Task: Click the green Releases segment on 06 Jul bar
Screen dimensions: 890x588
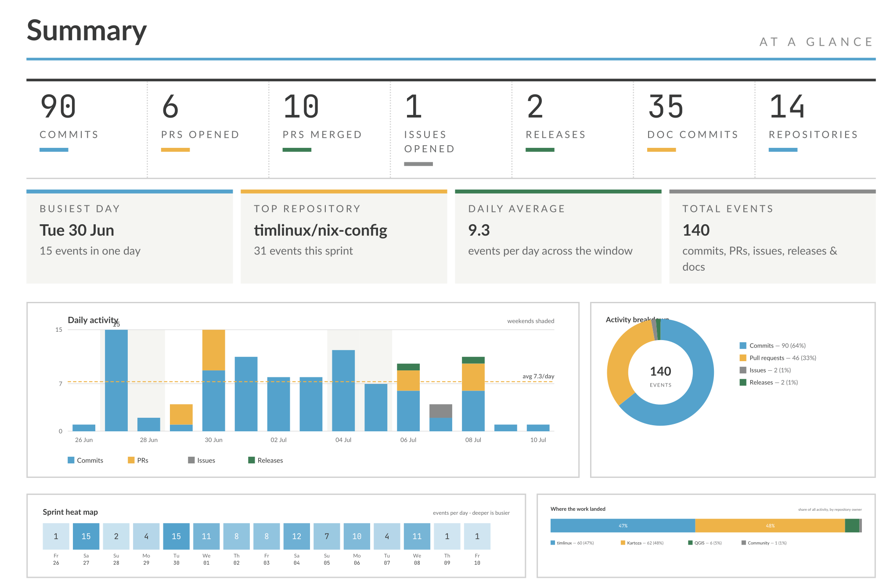Action: (408, 367)
